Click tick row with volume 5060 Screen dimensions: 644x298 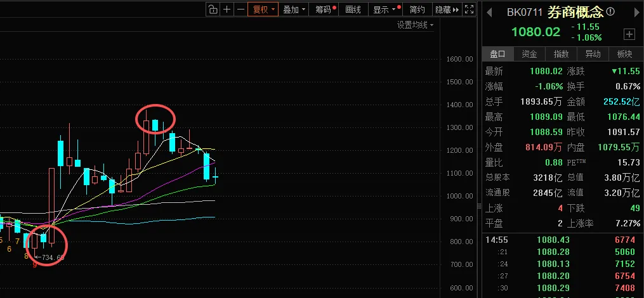562,252
